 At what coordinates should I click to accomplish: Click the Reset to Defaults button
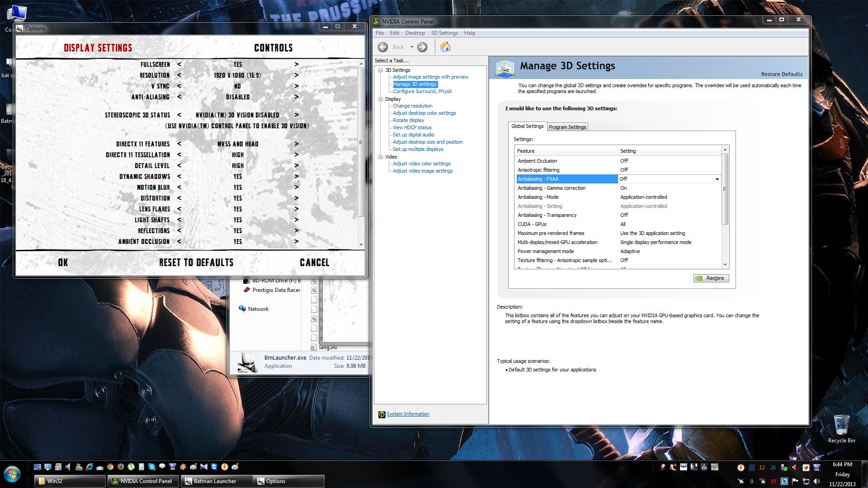point(196,263)
